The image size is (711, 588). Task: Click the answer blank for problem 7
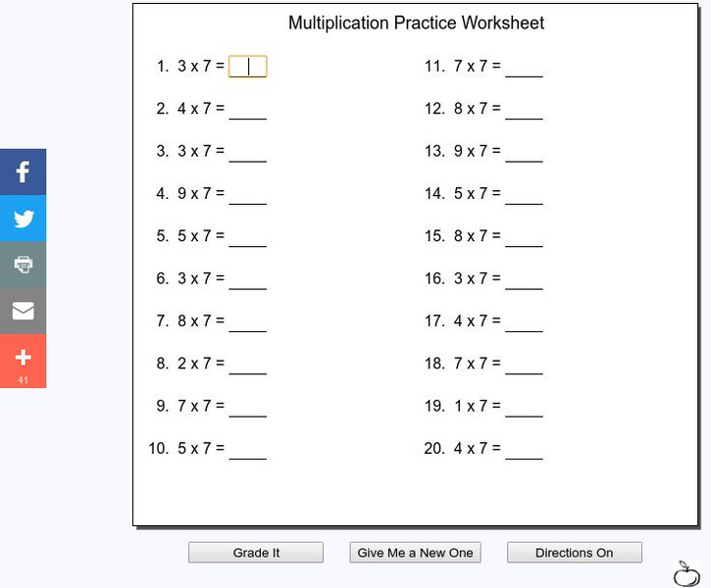coord(247,321)
